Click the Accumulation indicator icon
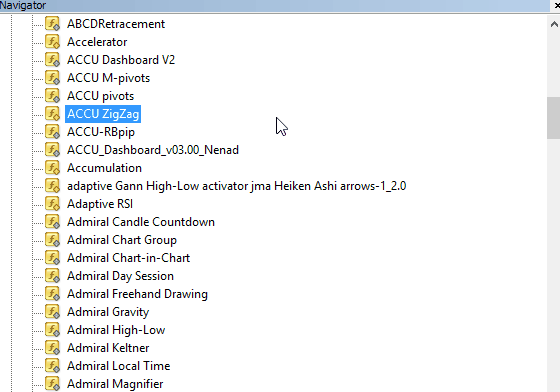The width and height of the screenshot is (560, 392). coord(52,168)
